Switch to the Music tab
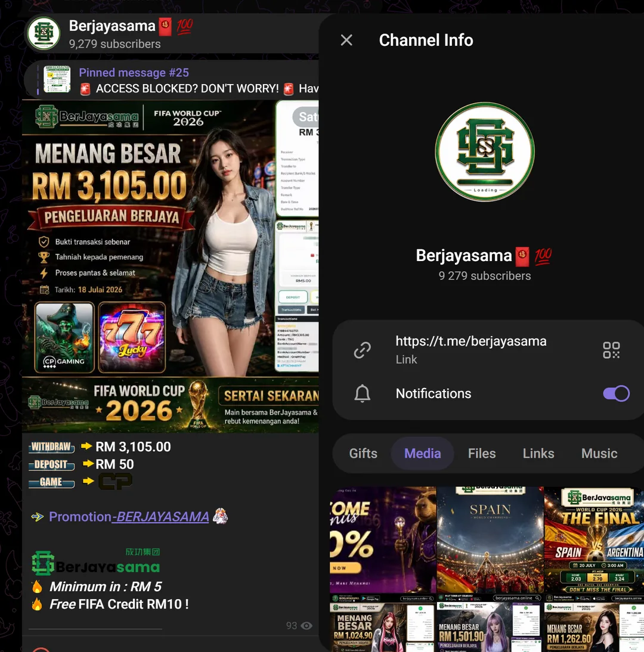Image resolution: width=644 pixels, height=652 pixels. [599, 453]
